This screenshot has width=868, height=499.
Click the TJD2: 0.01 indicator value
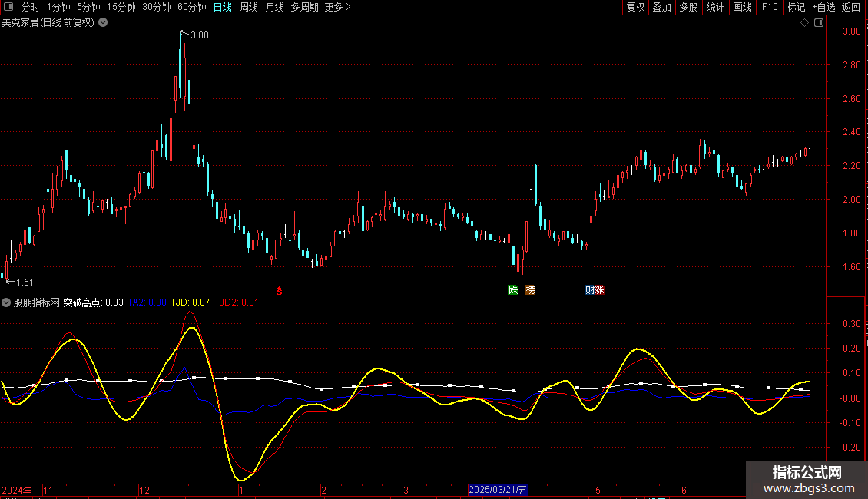point(237,302)
